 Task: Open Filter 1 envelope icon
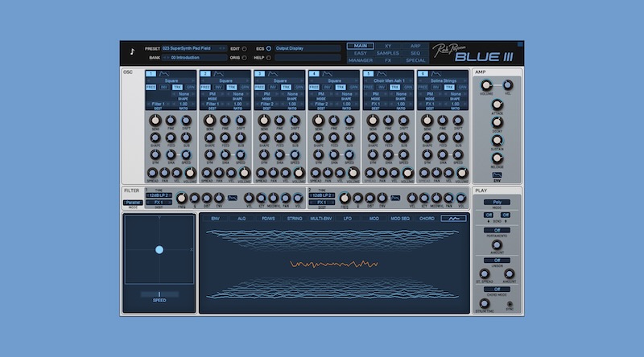[x=233, y=198]
